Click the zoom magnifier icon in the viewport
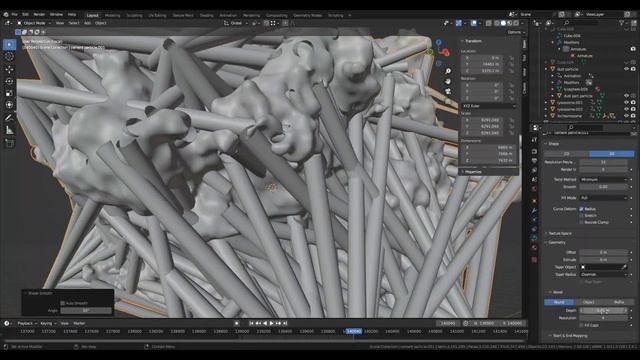This screenshot has width=640, height=360. coord(448,71)
